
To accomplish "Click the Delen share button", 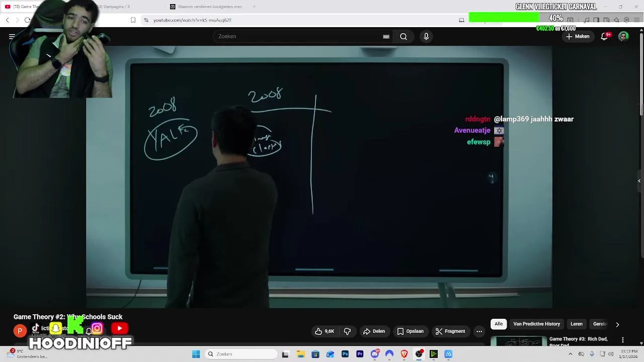I will 374,331.
